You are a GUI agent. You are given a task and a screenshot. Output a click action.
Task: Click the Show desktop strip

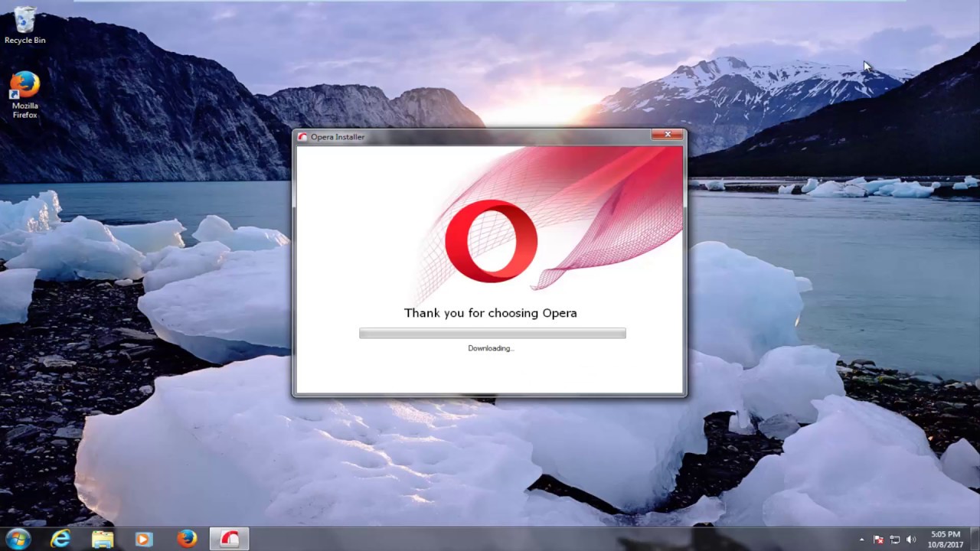(x=975, y=539)
